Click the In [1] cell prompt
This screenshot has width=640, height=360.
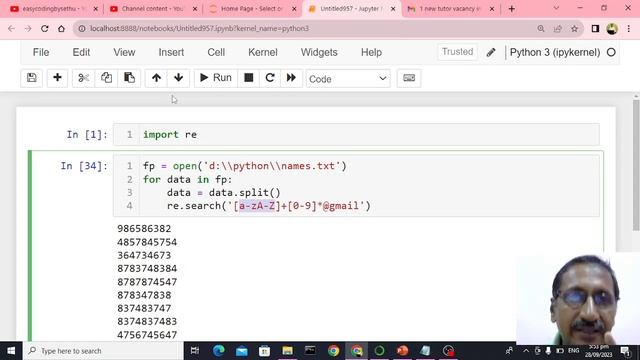pyautogui.click(x=87, y=134)
